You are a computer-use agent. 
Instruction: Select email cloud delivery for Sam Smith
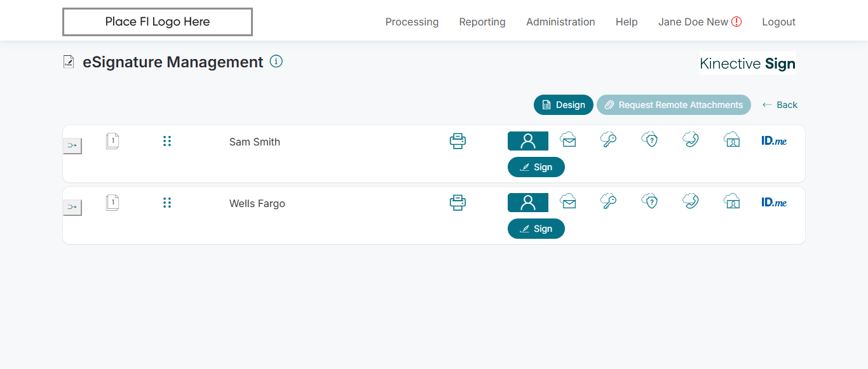coord(568,140)
